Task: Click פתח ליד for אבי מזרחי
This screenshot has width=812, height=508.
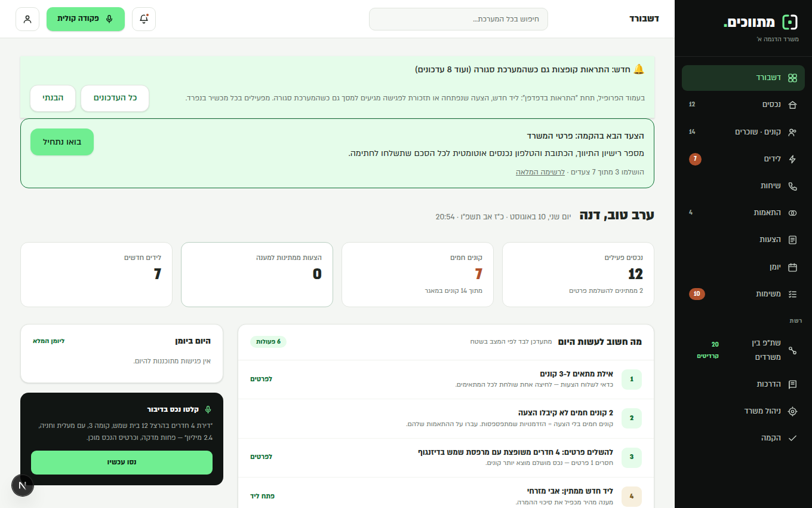Action: (262, 496)
